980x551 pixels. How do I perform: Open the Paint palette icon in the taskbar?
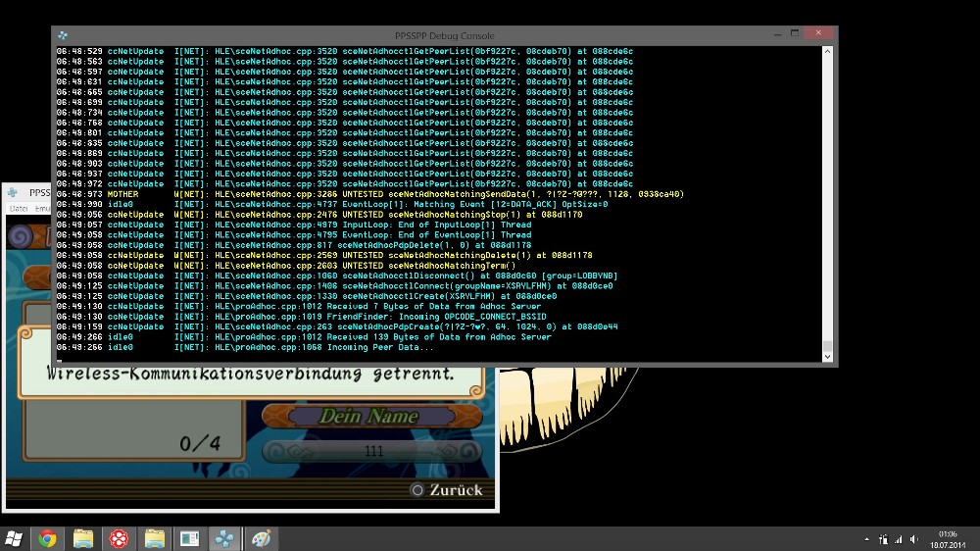point(261,538)
